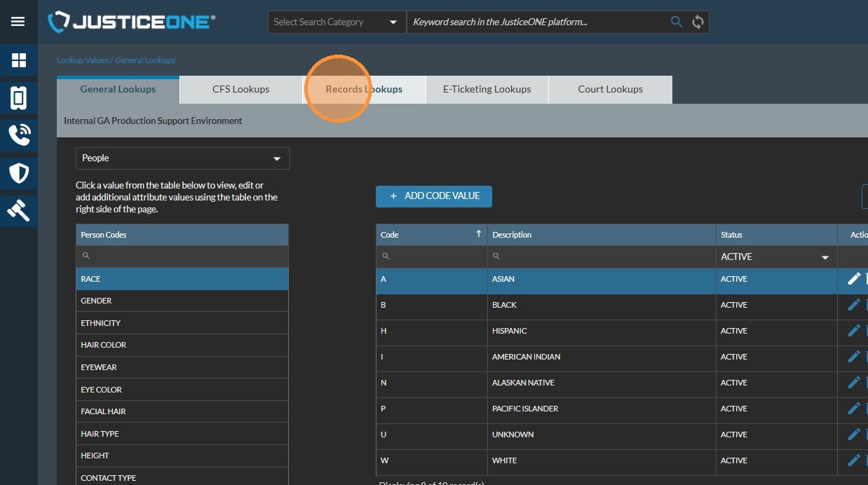Click the refresh icon next to search
Image resolution: width=868 pixels, height=485 pixels.
click(698, 22)
